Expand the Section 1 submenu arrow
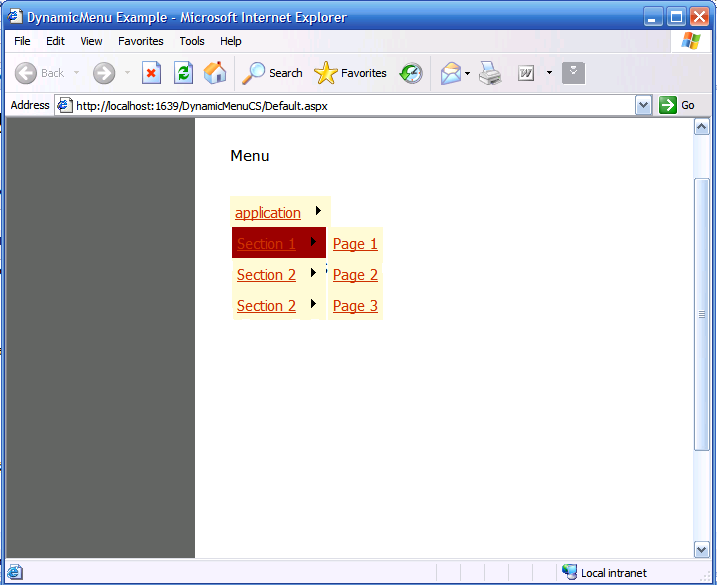Viewport: 717px width, 585px height. click(313, 242)
